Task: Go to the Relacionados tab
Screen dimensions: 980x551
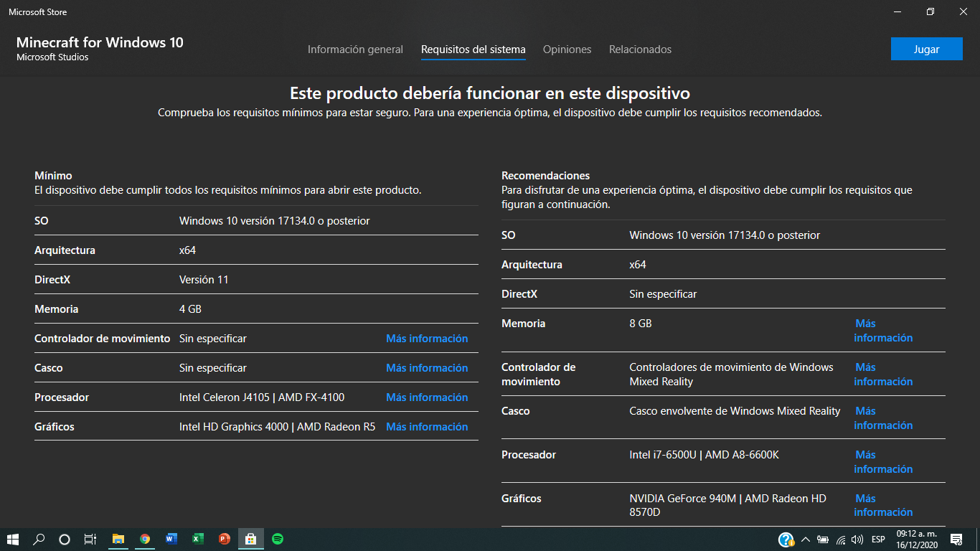Action: click(x=640, y=50)
